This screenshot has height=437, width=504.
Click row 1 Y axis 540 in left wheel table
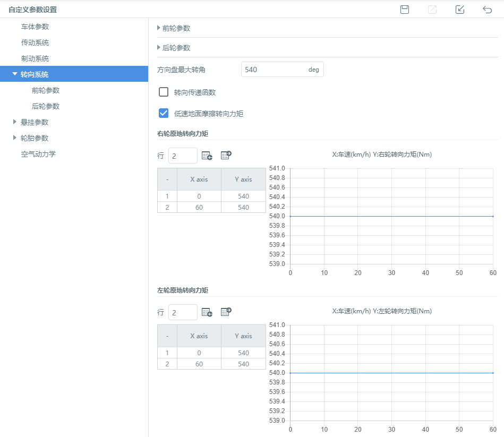243,353
